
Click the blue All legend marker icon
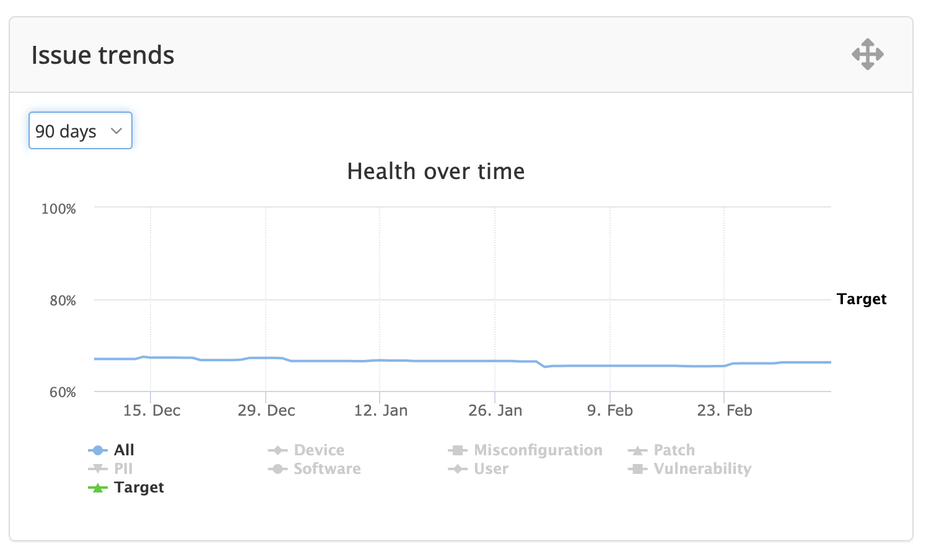[98, 450]
